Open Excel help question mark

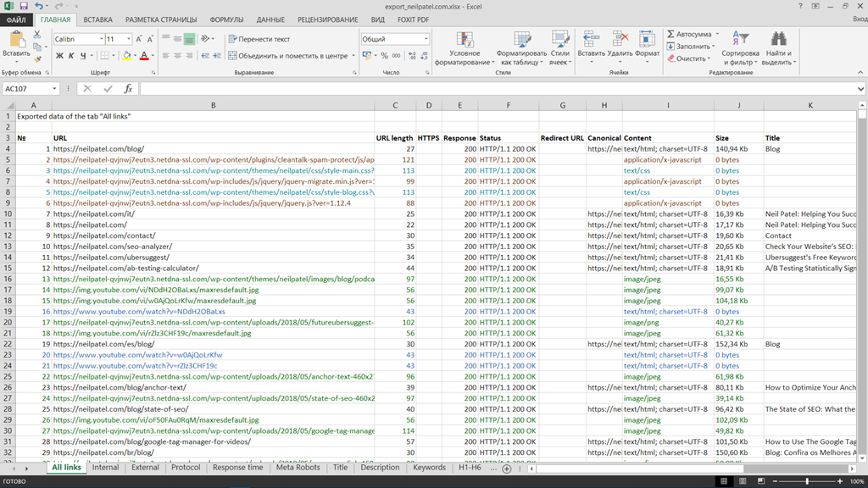point(800,6)
